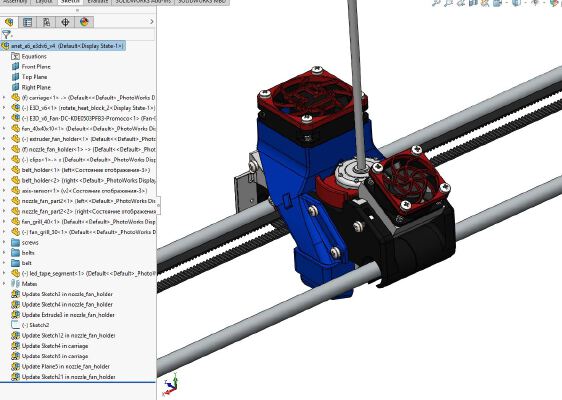This screenshot has width=562, height=400.
Task: Click the Mates folder icon
Action: 15,284
